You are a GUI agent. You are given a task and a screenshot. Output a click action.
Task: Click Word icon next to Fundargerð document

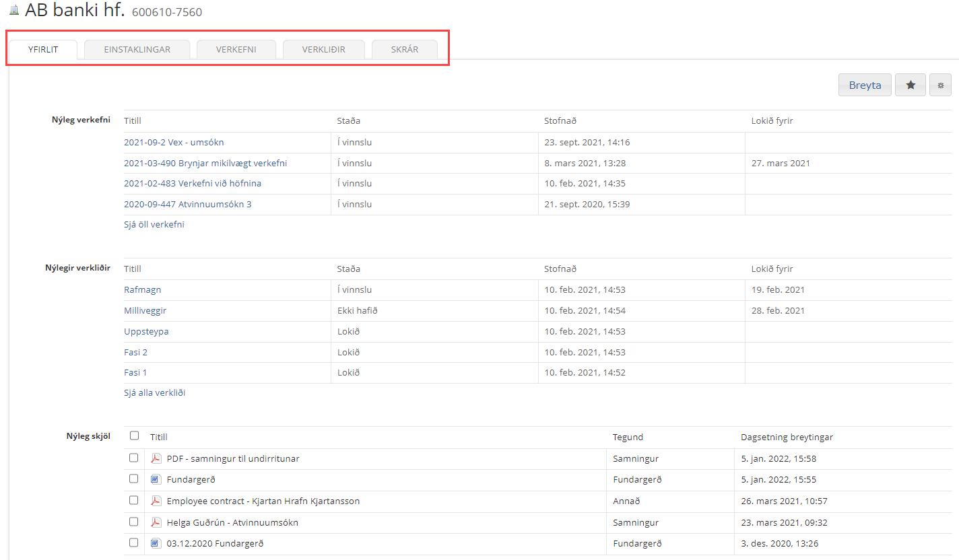coord(156,480)
